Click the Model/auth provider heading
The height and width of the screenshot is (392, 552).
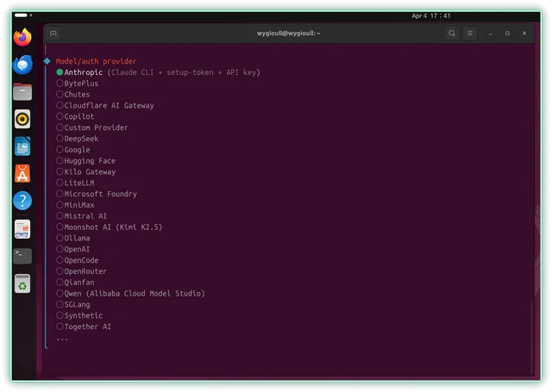tap(96, 61)
